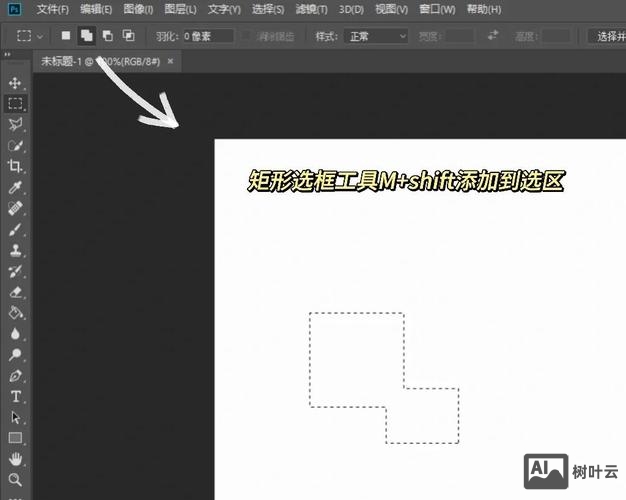Select the Eraser tool
626x500 pixels.
click(15, 292)
